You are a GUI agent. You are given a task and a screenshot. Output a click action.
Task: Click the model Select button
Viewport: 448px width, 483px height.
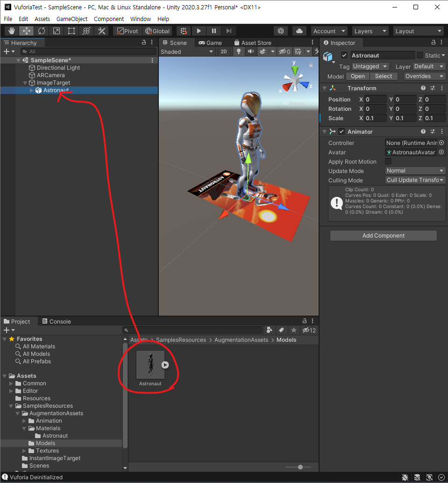tap(384, 76)
